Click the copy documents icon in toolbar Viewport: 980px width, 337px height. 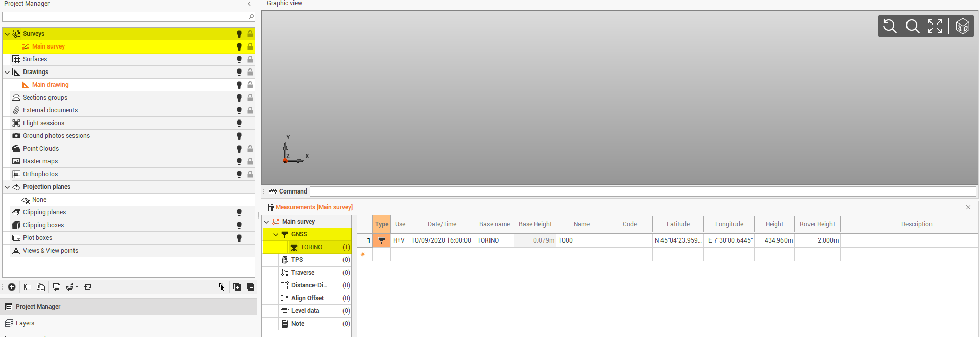(41, 287)
